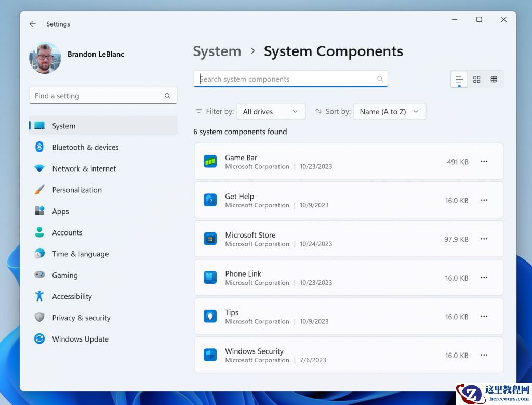Image resolution: width=532 pixels, height=405 pixels.
Task: Click the back arrow button
Action: (32, 24)
